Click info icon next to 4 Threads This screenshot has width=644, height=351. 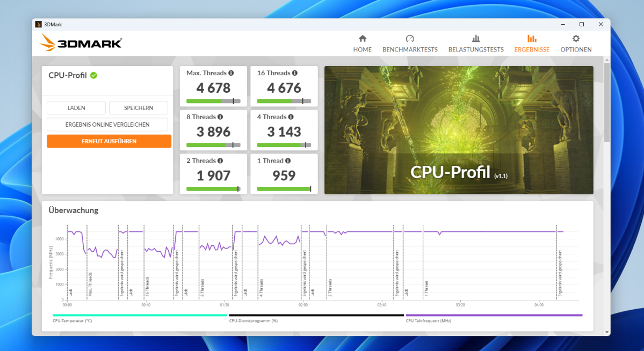coord(291,117)
